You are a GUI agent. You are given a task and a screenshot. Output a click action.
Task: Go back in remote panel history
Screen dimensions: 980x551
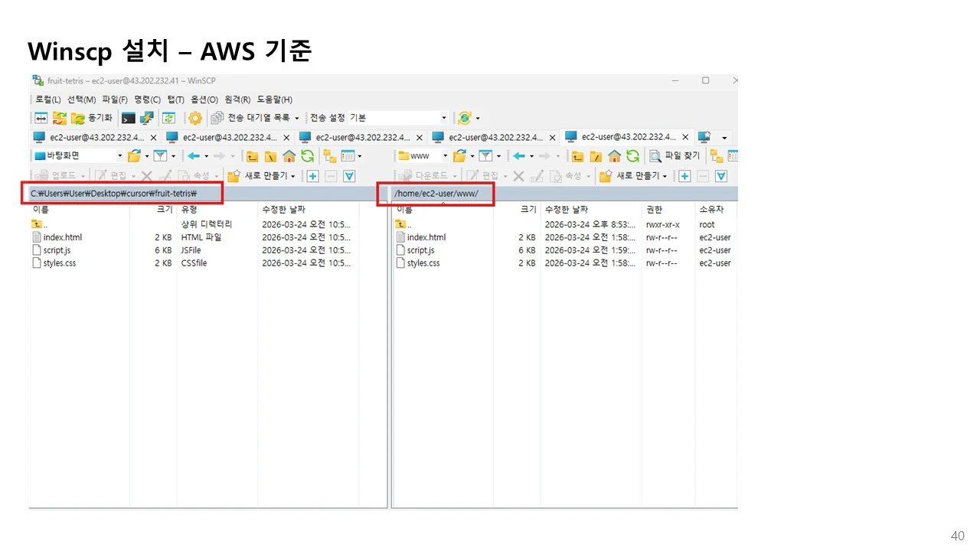[519, 156]
